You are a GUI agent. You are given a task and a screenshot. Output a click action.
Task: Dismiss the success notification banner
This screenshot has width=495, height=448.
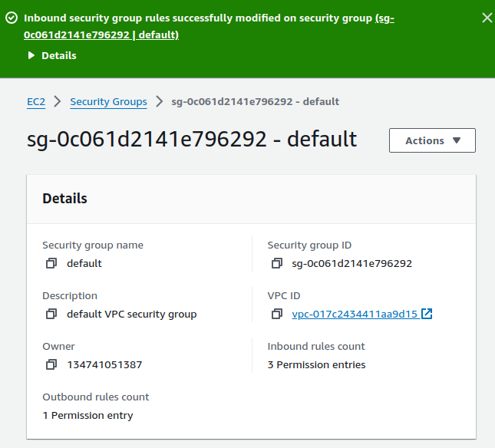[487, 18]
